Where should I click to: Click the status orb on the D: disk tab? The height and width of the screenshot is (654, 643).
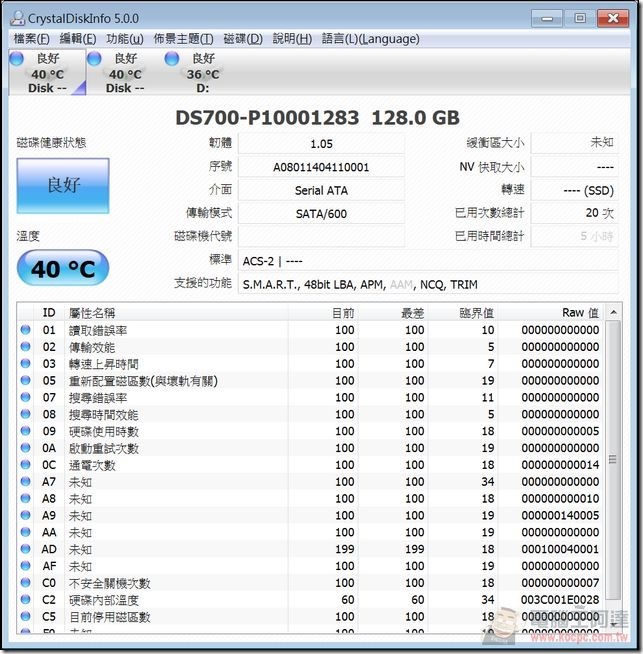point(172,59)
